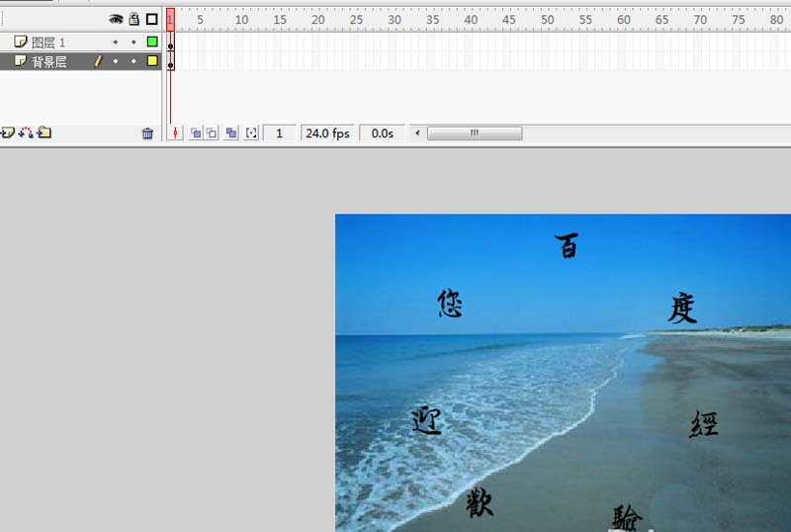The height and width of the screenshot is (532, 791).
Task: Show all layers as outlines via square icon
Action: click(x=151, y=19)
